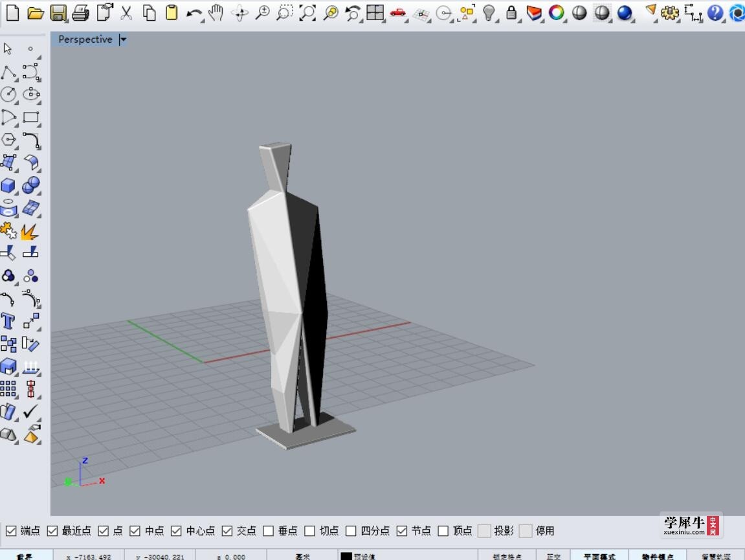Click the Undo View Change icon

pyautogui.click(x=353, y=13)
